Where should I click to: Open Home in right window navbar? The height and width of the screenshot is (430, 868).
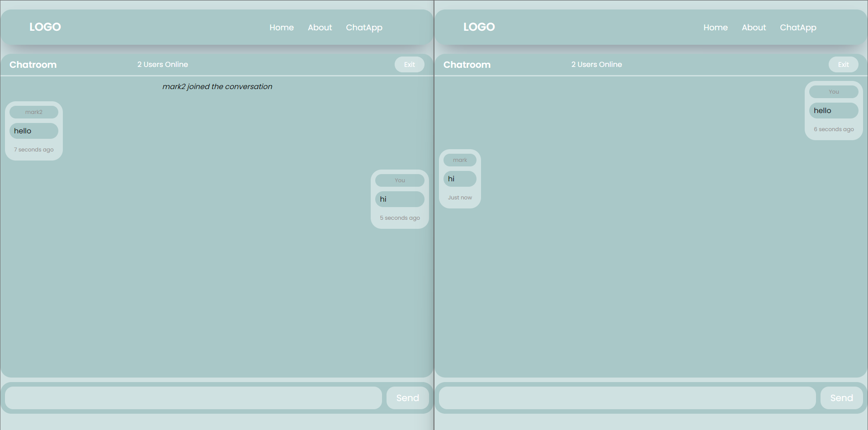(716, 28)
